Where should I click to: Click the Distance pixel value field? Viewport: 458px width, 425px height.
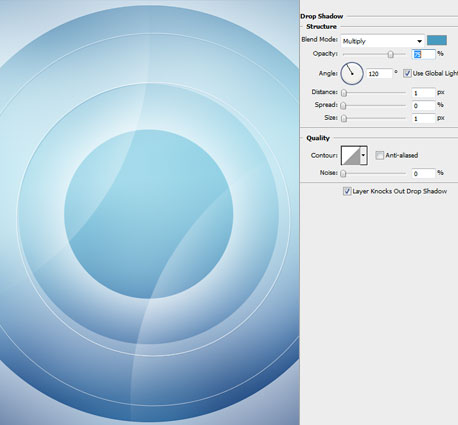click(423, 93)
